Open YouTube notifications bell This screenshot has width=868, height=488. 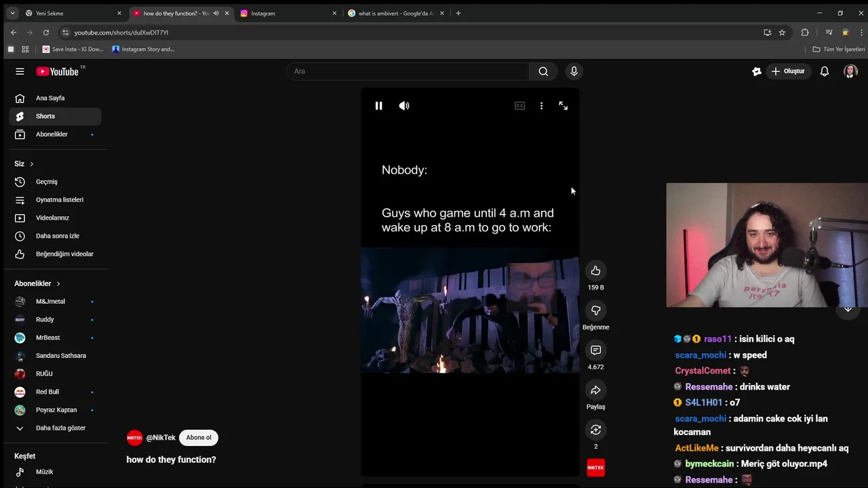pyautogui.click(x=825, y=71)
